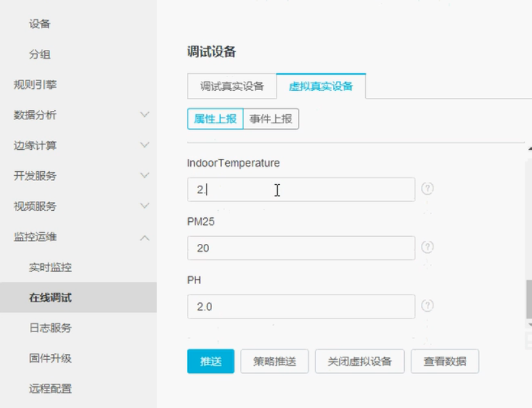Click the 策略推送 button

[275, 361]
